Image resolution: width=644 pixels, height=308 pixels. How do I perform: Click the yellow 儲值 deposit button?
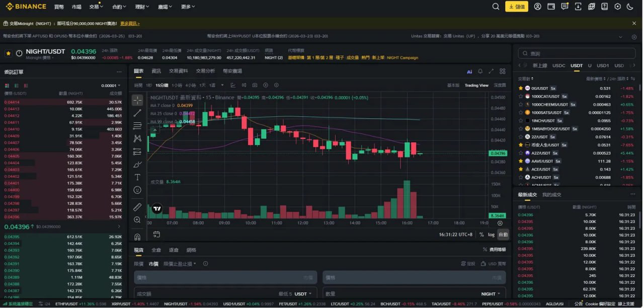click(517, 7)
